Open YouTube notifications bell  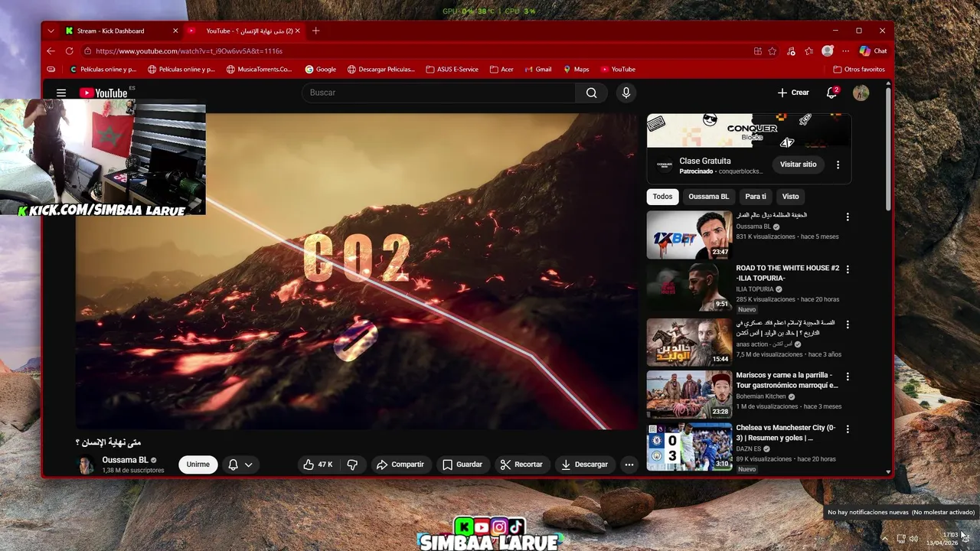pos(831,93)
